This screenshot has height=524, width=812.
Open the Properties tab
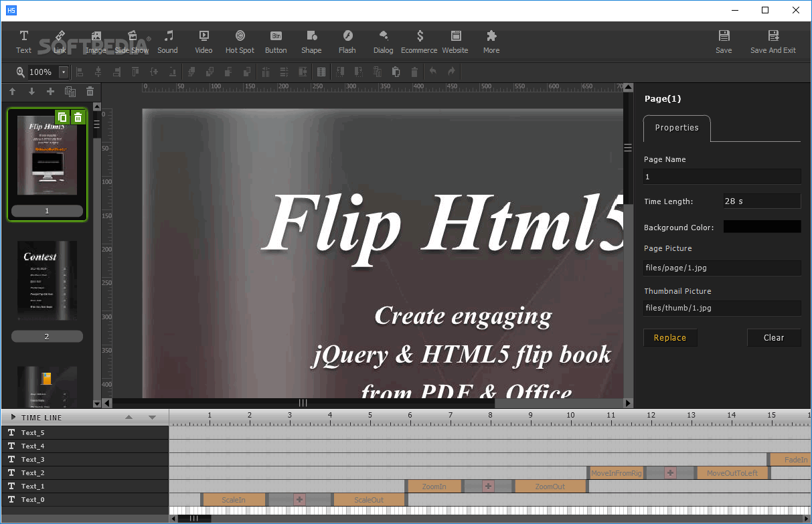tap(677, 128)
